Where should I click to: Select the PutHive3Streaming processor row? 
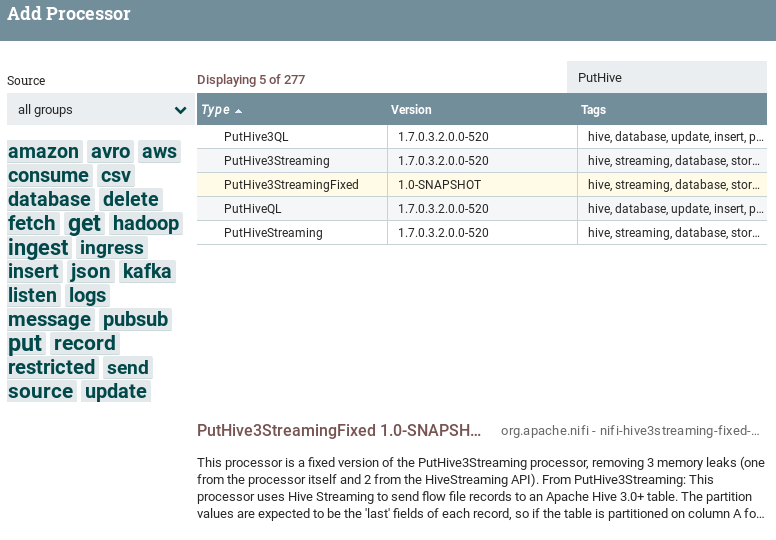[x=482, y=160]
